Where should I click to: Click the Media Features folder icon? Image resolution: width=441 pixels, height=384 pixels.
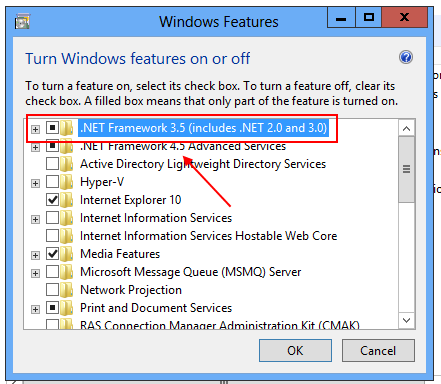tap(67, 254)
